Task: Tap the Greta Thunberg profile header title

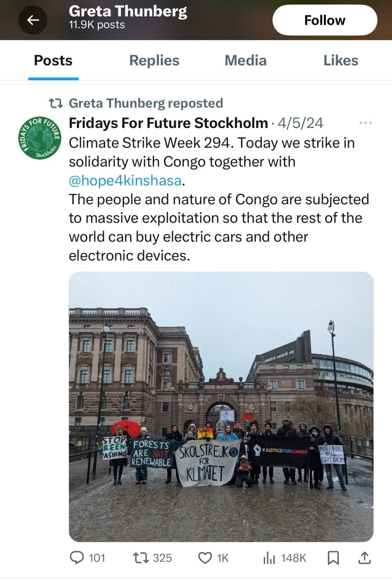Action: click(x=128, y=12)
